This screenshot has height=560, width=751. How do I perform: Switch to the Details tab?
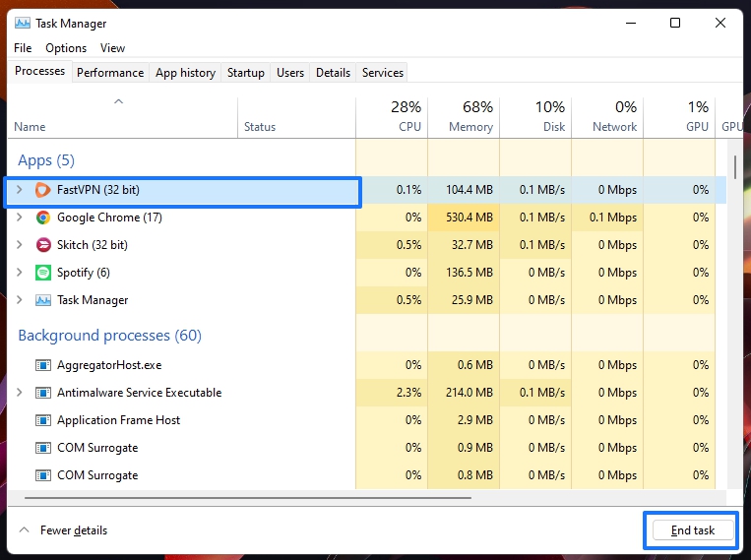333,72
